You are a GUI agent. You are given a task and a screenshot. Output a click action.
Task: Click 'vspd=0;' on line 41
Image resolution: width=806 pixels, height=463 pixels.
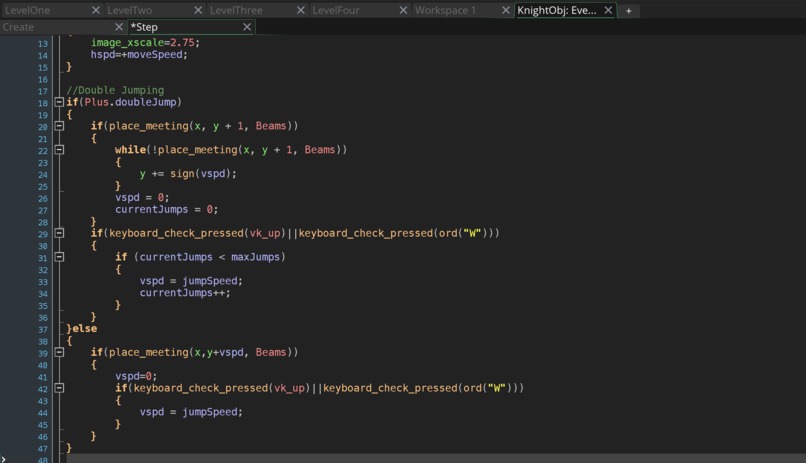coord(136,376)
